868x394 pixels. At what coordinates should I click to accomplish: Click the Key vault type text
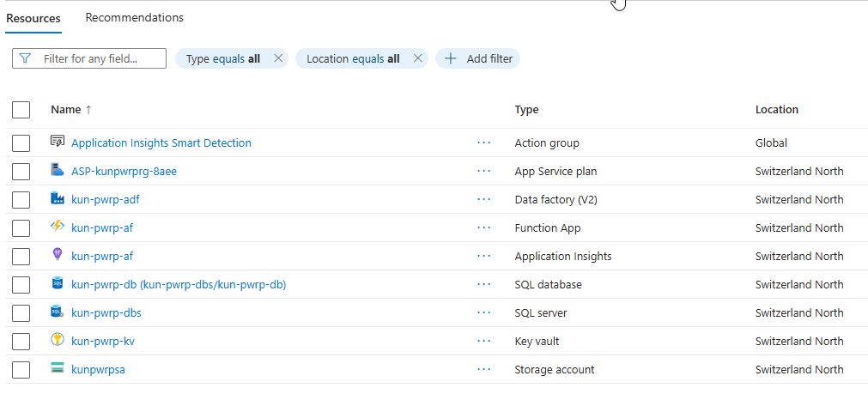(x=537, y=342)
